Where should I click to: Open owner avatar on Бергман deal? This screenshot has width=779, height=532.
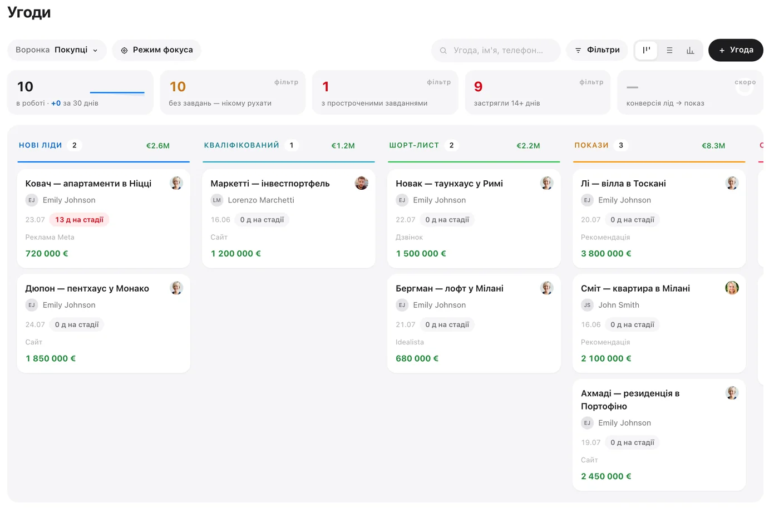click(x=547, y=288)
